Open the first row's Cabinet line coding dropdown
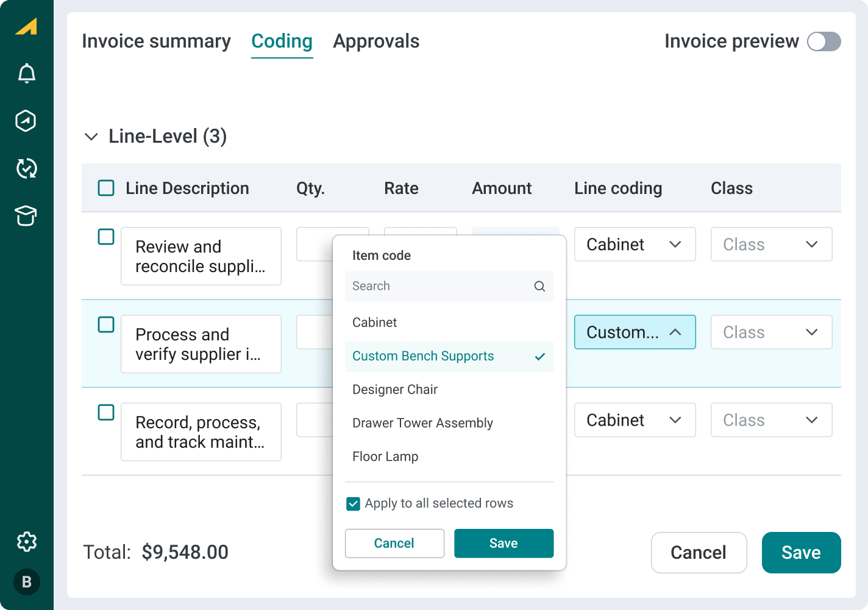Image resolution: width=868 pixels, height=610 pixels. (x=635, y=245)
